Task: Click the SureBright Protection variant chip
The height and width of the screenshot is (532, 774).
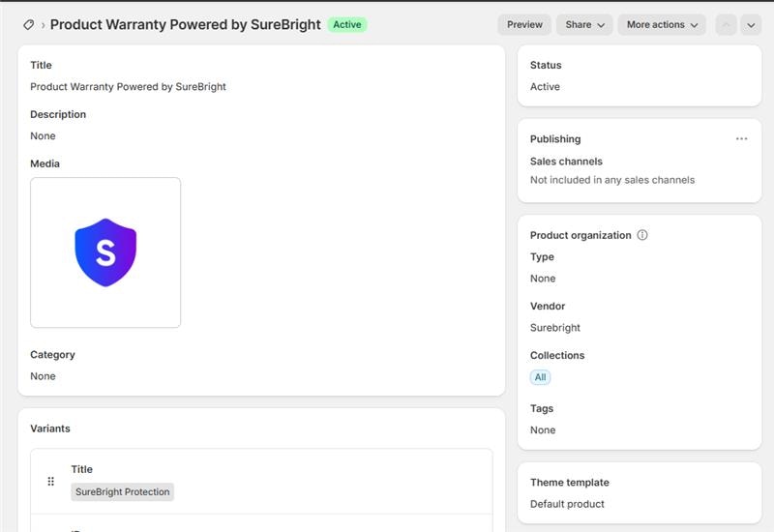Action: 123,492
